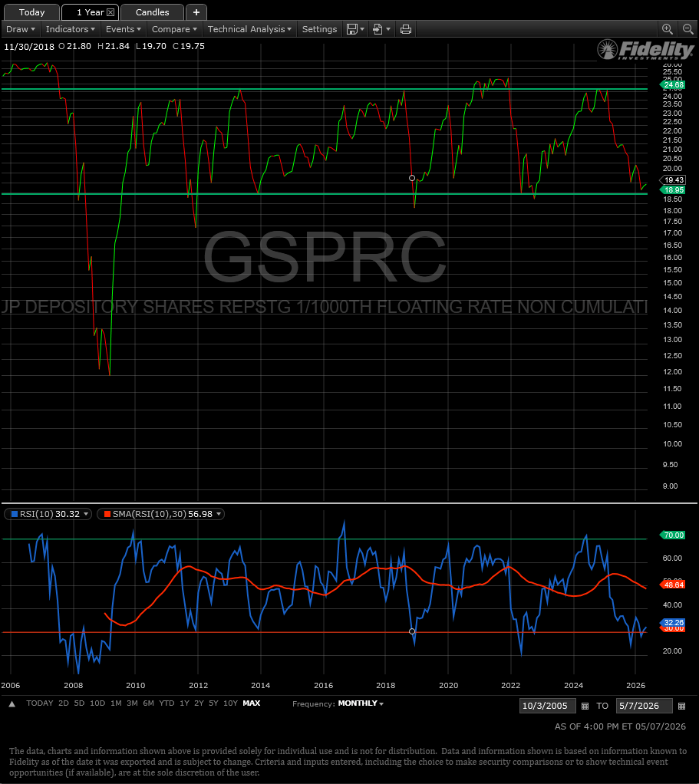699x784 pixels.
Task: Open the end date calendar picker icon
Action: [681, 706]
